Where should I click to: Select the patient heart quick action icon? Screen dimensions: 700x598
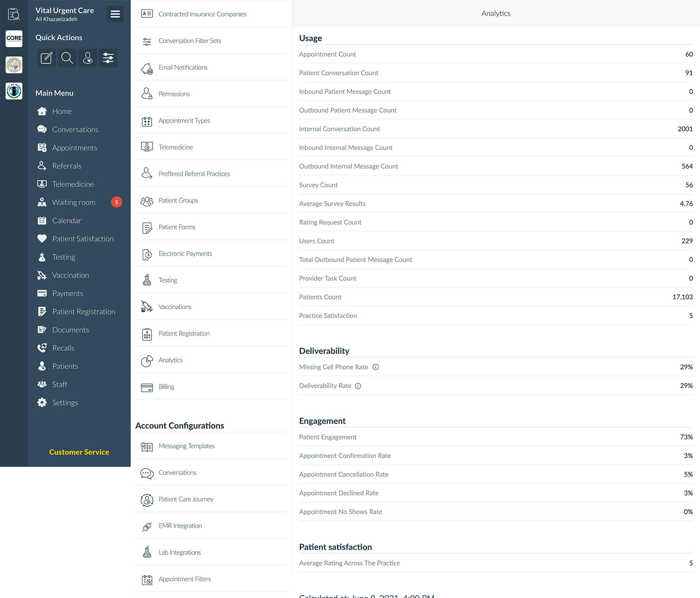coord(87,58)
